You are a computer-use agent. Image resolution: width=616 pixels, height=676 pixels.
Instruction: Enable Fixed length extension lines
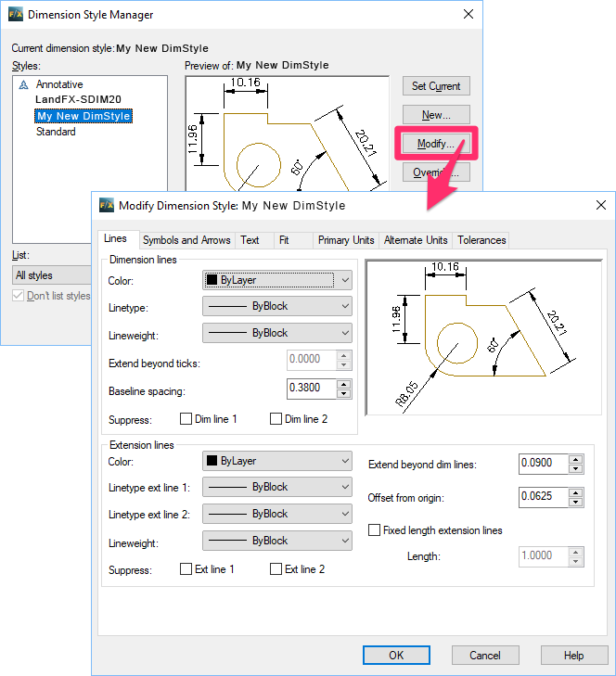(x=374, y=529)
